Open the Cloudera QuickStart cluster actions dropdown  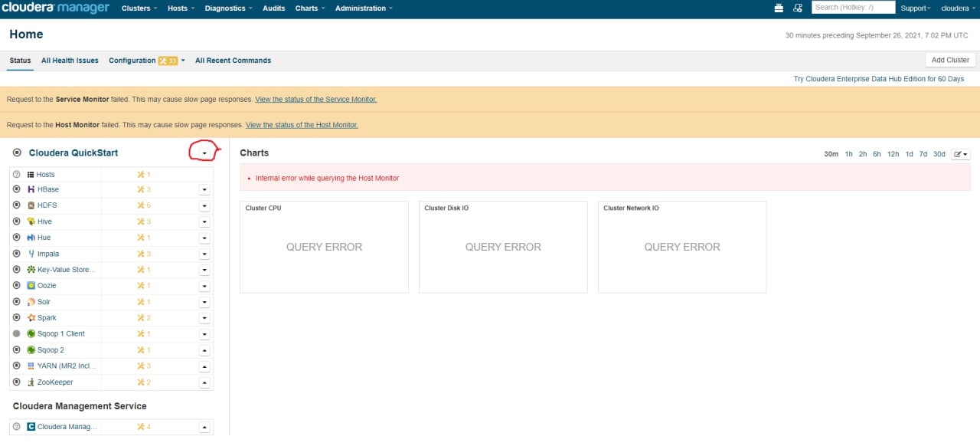(x=204, y=153)
